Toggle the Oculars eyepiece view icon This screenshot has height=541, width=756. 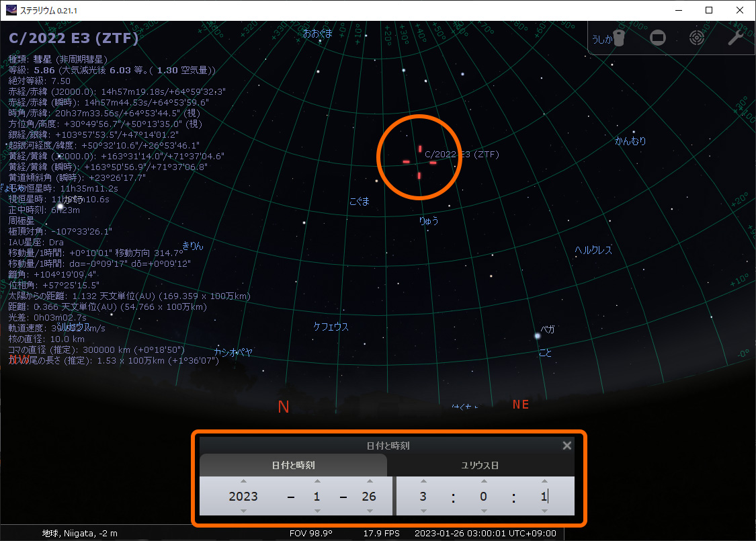coord(620,38)
